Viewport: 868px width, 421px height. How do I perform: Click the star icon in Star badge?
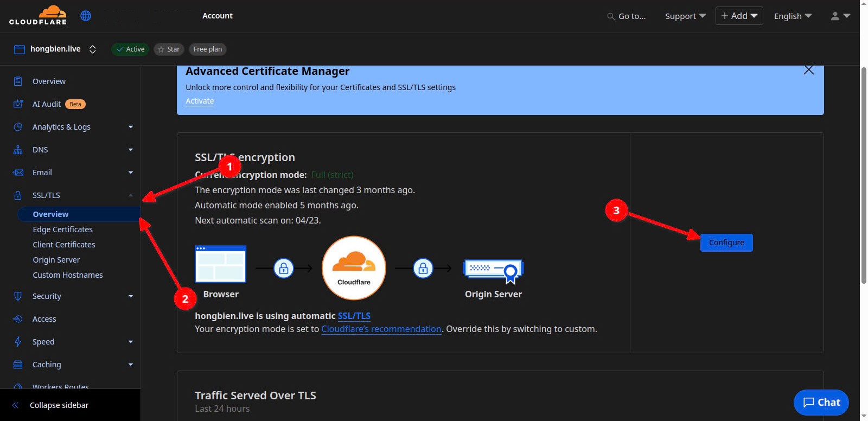click(161, 49)
